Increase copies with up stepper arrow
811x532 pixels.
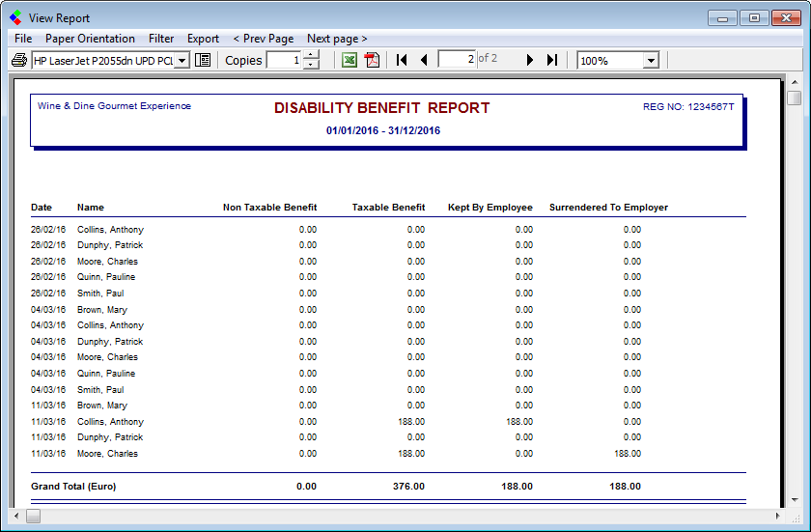coord(311,55)
